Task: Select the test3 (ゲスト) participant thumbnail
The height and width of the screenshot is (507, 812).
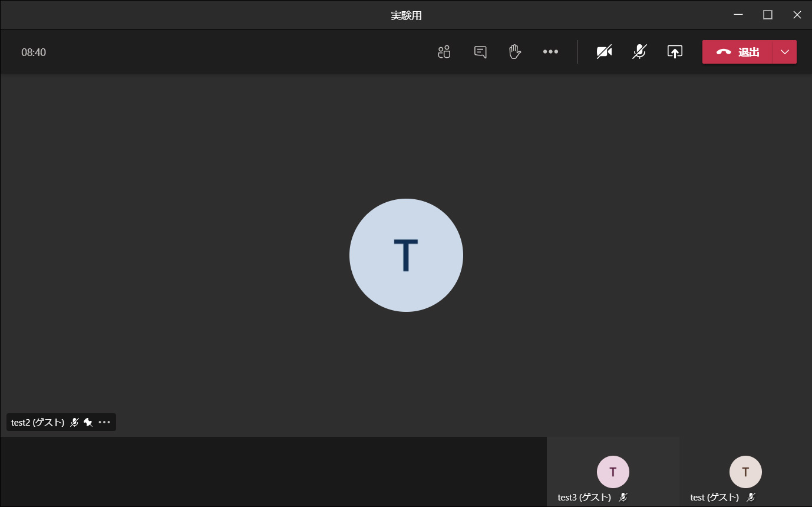Action: pos(613,472)
